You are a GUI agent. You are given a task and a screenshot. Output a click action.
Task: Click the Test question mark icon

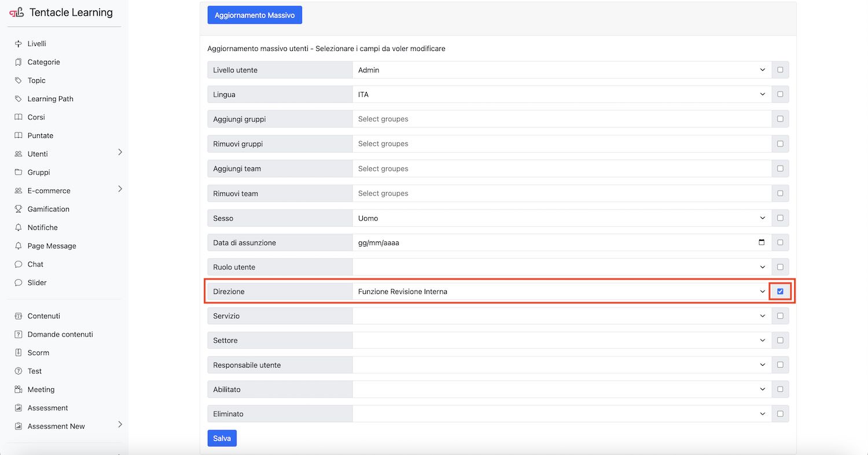click(x=18, y=371)
